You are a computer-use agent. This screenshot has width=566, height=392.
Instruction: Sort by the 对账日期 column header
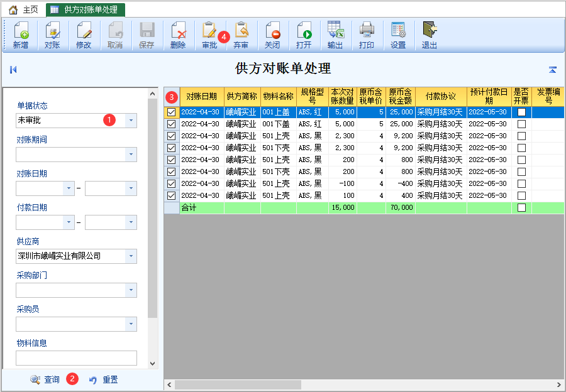[x=202, y=96]
